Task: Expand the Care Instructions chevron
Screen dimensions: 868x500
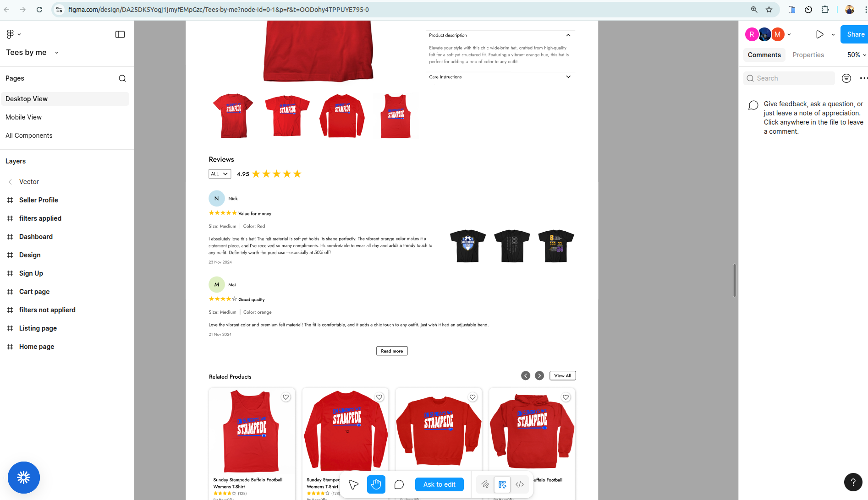Action: click(568, 76)
